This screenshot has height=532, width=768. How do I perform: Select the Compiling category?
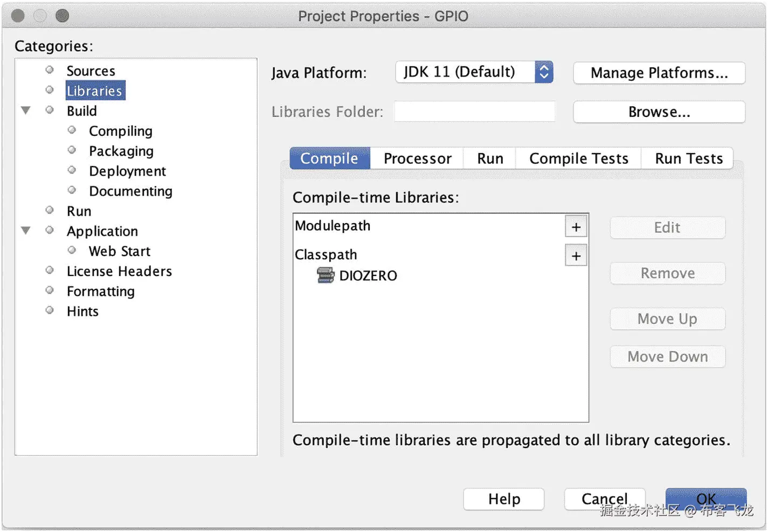120,131
